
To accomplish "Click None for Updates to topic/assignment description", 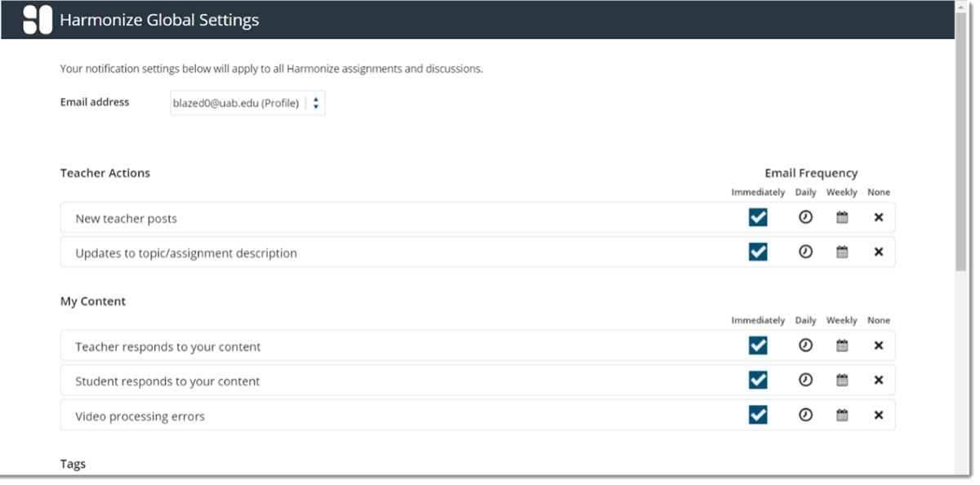I will point(879,251).
